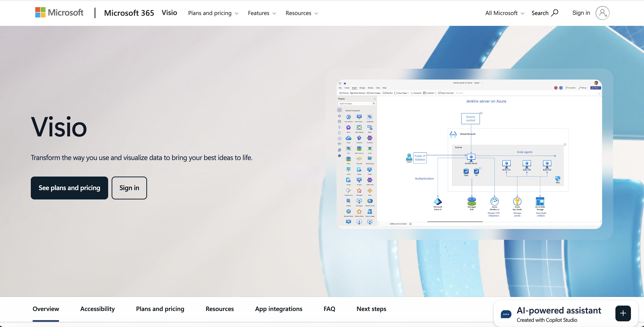Viewport: 644px width, 327px height.
Task: Go to the Plans and pricing tab
Action: 160,309
